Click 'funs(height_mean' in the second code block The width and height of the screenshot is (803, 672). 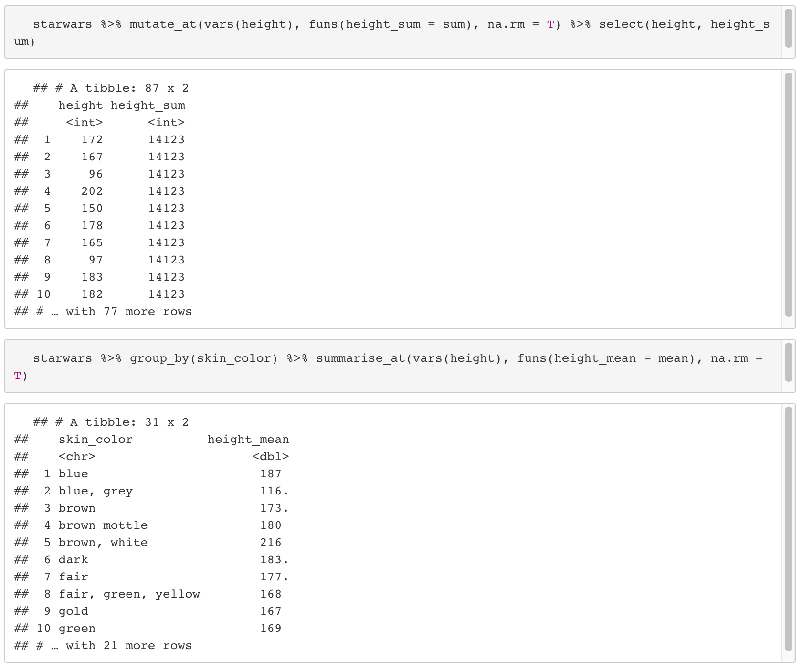[x=577, y=358]
